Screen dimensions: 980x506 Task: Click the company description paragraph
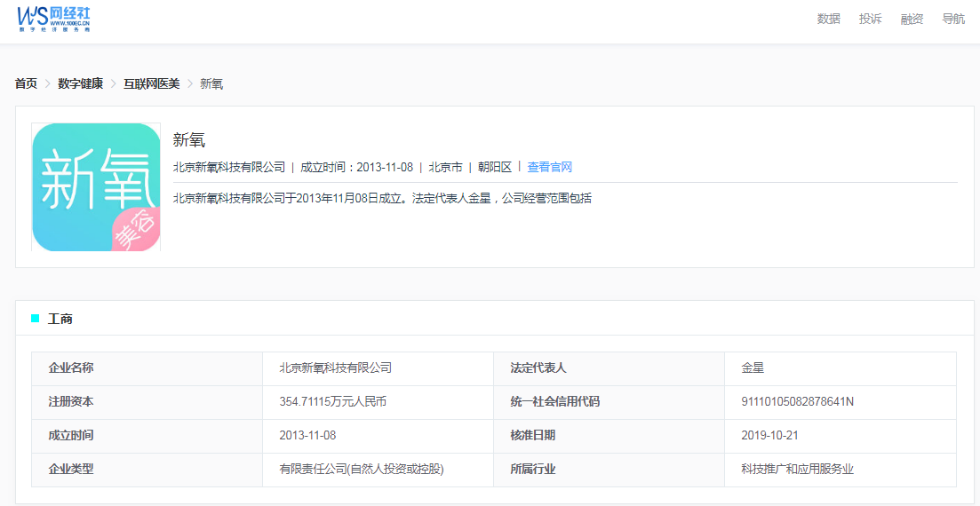pyautogui.click(x=383, y=199)
